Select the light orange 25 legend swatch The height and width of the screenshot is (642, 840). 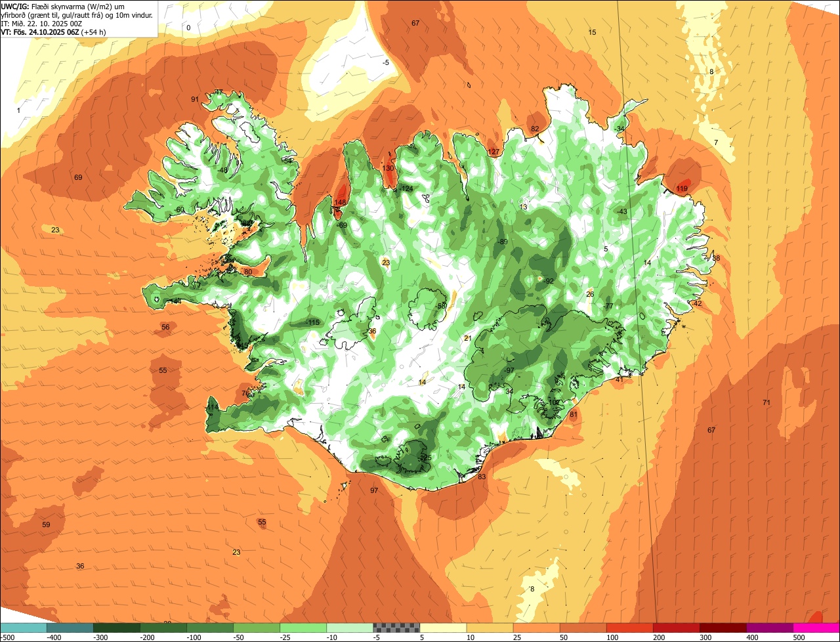tap(535, 628)
